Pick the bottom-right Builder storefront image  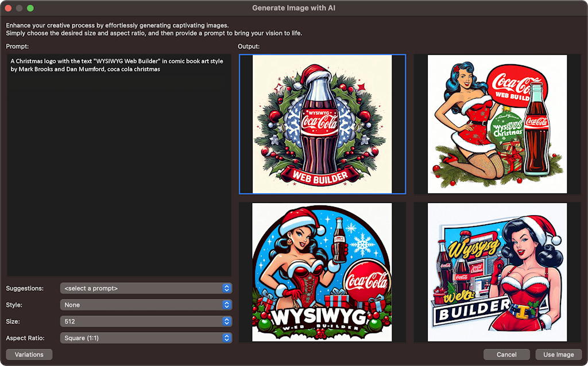click(x=497, y=272)
